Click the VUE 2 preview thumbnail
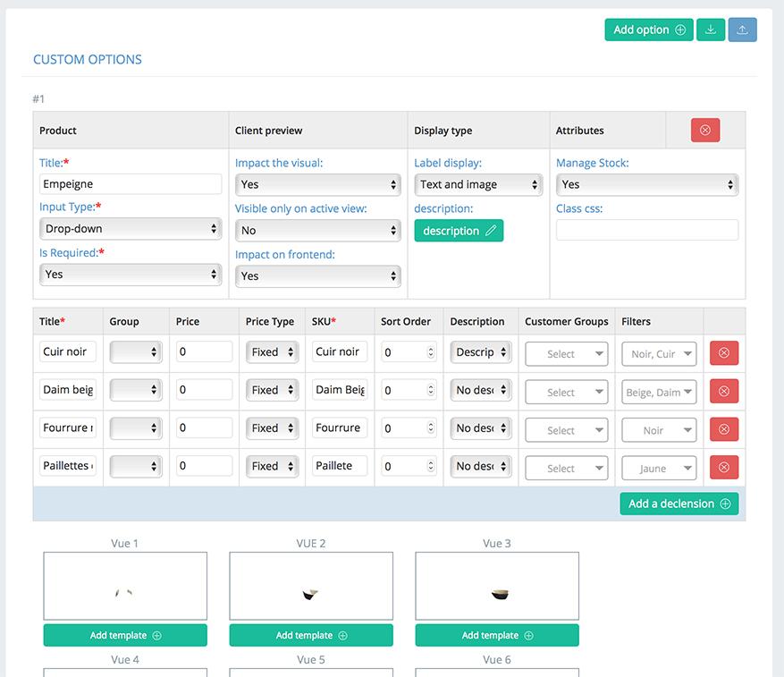 (311, 586)
